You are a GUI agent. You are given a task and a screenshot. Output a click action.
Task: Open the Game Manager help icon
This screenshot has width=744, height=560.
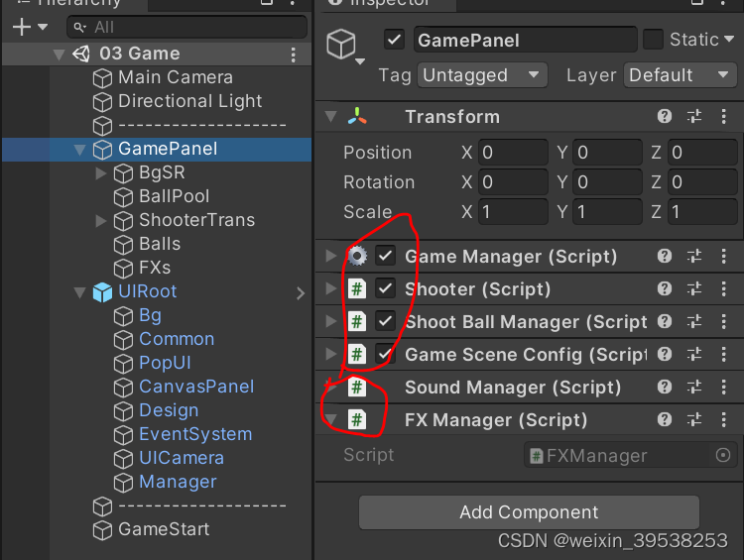pyautogui.click(x=665, y=256)
